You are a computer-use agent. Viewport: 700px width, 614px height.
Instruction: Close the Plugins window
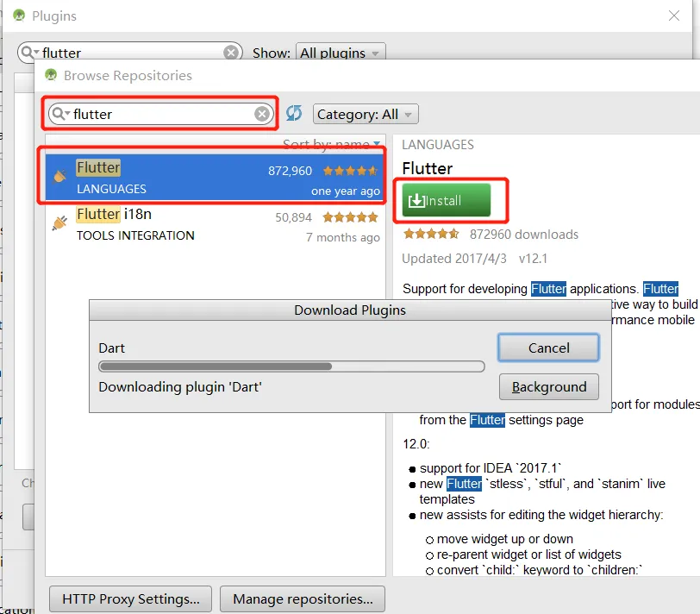pyautogui.click(x=673, y=16)
